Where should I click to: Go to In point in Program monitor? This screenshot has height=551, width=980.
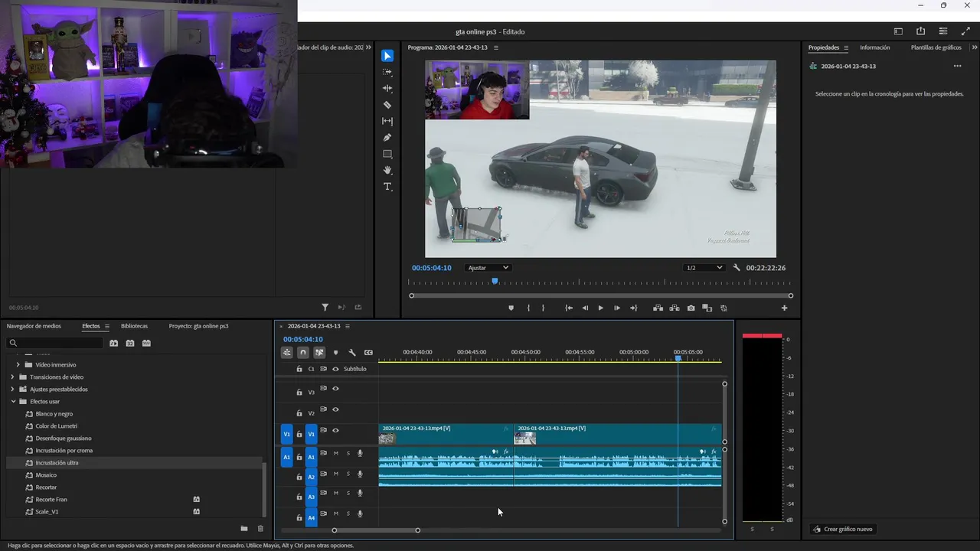(569, 308)
